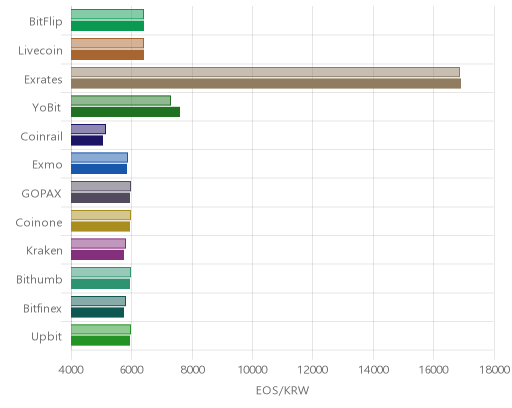Image resolution: width=512 pixels, height=408 pixels.
Task: Click the light tan Exrates bar
Action: pyautogui.click(x=265, y=72)
